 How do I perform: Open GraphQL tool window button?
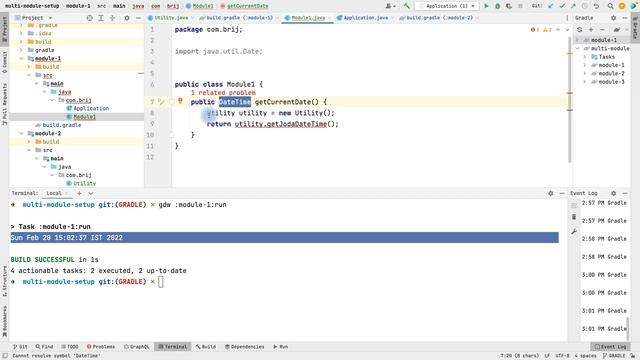tap(136, 347)
